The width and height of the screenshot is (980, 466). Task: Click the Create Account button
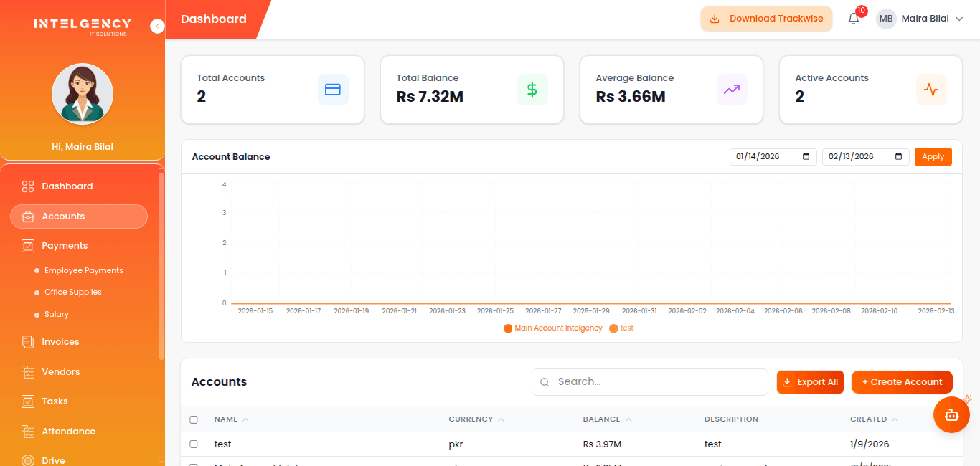[902, 381]
